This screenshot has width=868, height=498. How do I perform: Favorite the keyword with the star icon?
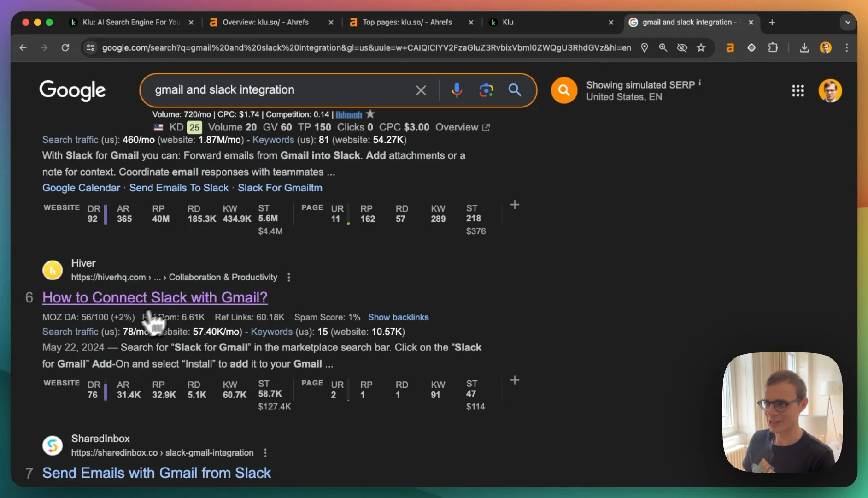(370, 114)
